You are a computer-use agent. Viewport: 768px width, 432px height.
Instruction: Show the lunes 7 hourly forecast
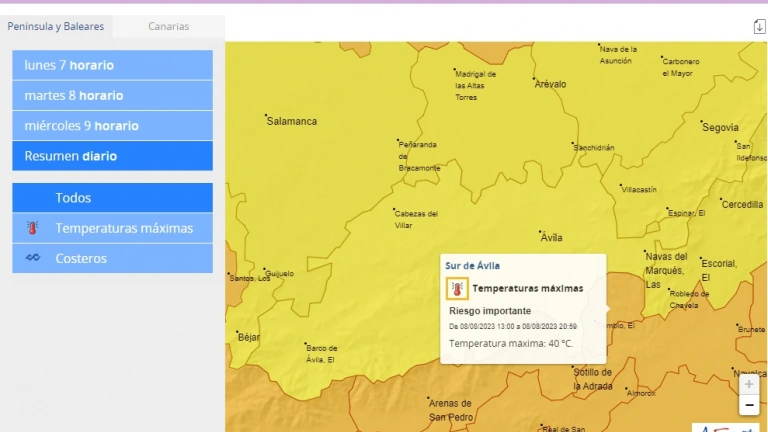[112, 65]
